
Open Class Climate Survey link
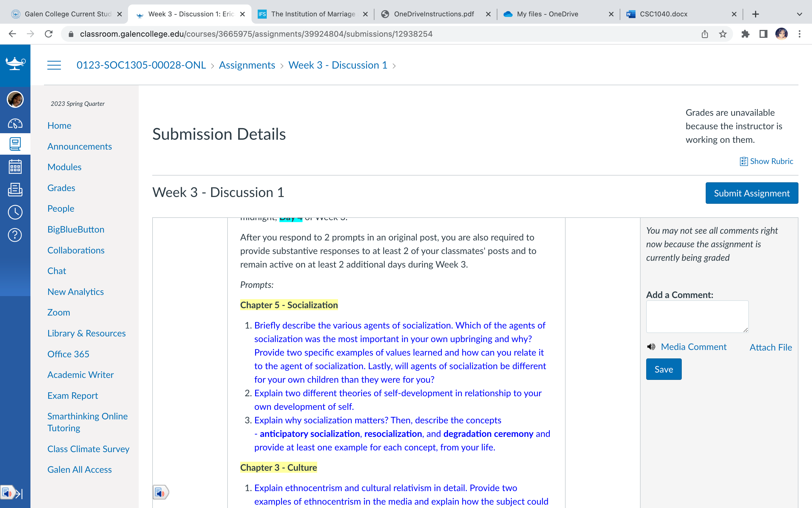tap(88, 449)
